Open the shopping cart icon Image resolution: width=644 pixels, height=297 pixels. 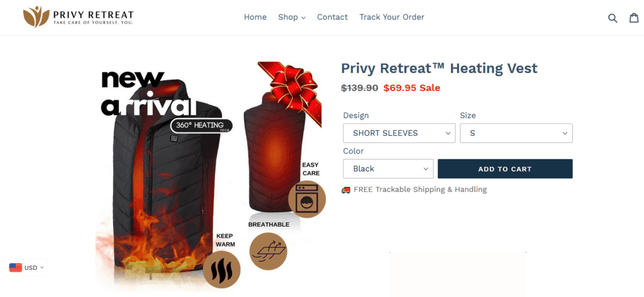[634, 18]
